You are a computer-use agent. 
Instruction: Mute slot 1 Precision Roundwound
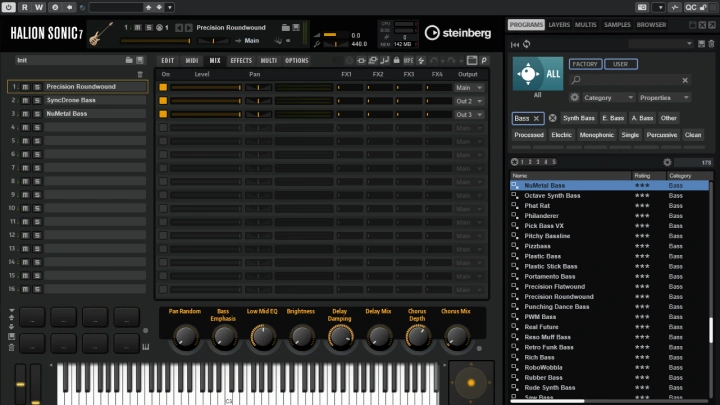tap(26, 87)
